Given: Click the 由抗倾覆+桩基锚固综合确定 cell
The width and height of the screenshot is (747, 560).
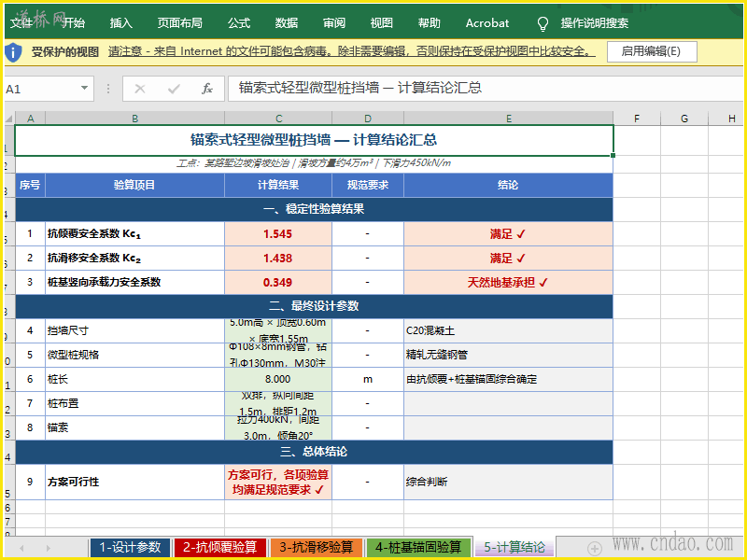Looking at the screenshot, I should (x=508, y=379).
